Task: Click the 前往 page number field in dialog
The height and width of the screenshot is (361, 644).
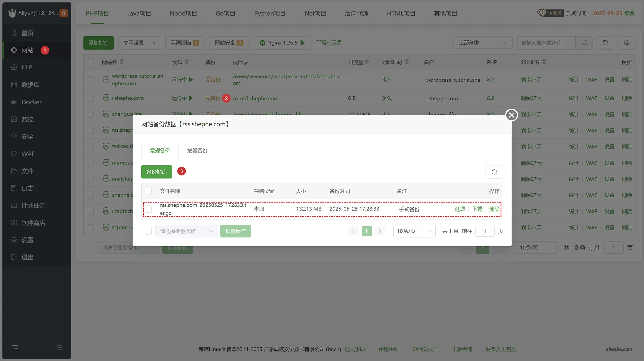Action: (x=485, y=231)
